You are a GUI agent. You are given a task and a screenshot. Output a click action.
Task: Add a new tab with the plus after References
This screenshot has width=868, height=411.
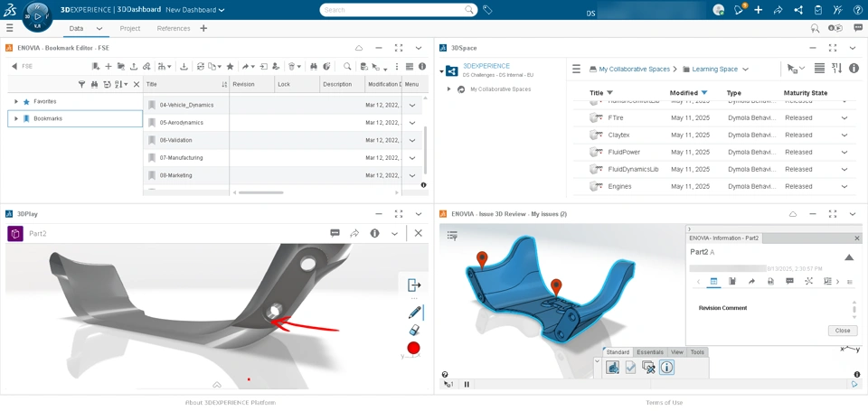[x=203, y=28]
